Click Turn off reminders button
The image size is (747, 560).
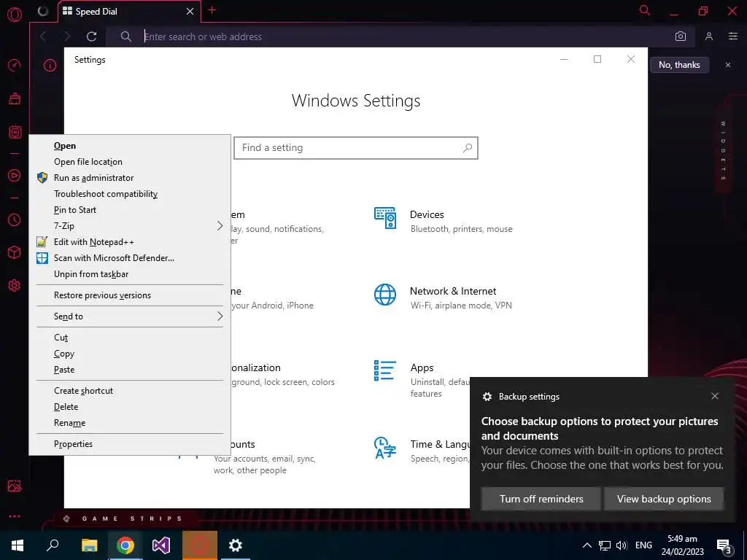[x=541, y=499]
